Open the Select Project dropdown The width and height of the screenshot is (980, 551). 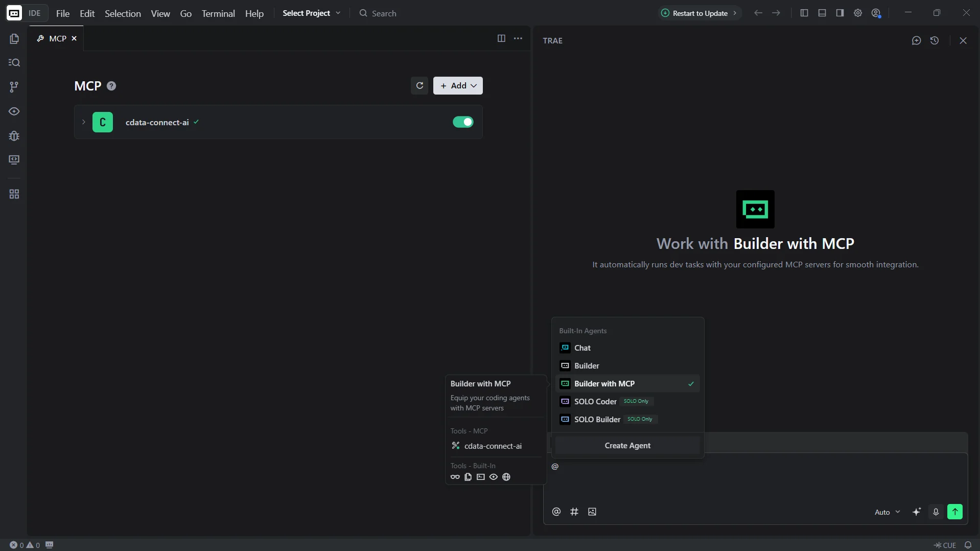coord(311,13)
